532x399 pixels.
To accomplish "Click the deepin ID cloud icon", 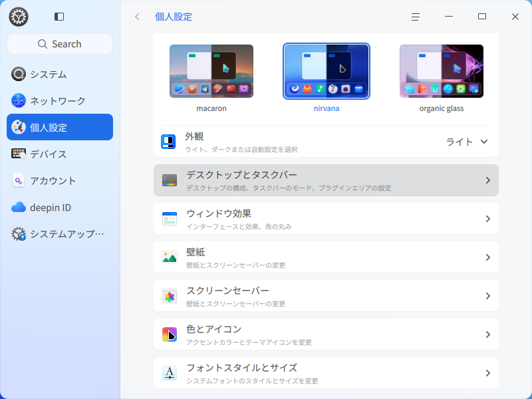I will [19, 207].
